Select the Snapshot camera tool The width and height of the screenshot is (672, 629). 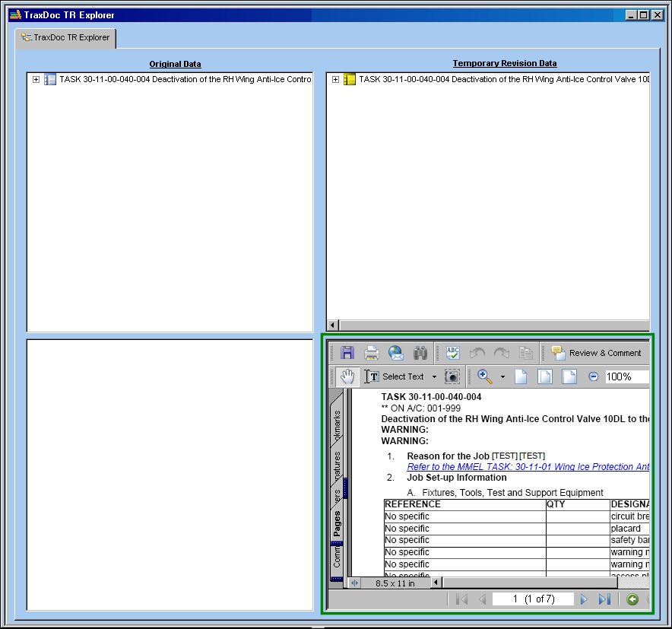(452, 376)
